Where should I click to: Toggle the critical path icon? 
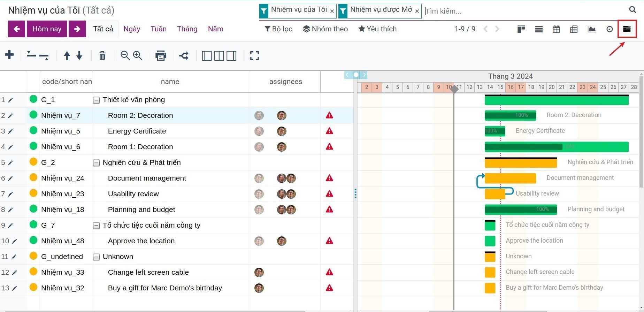click(184, 55)
